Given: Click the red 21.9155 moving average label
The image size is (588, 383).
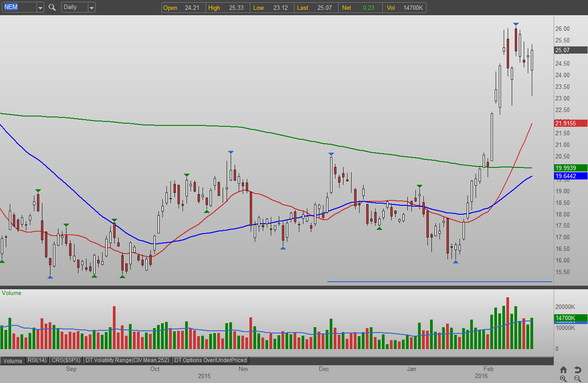Looking at the screenshot, I should coord(571,123).
